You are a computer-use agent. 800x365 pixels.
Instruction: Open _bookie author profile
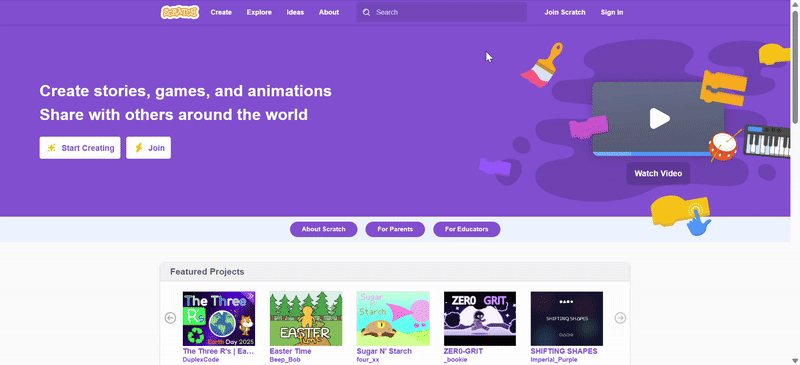[456, 360]
